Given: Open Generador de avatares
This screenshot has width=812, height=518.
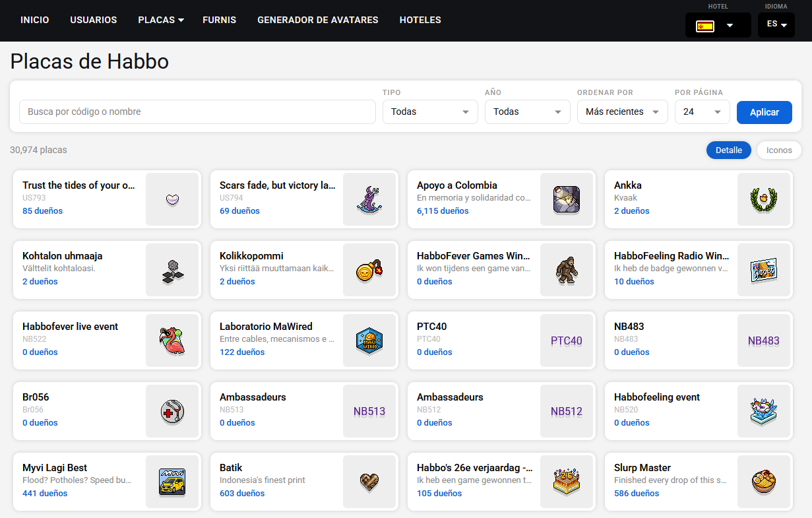Looking at the screenshot, I should tap(318, 20).
